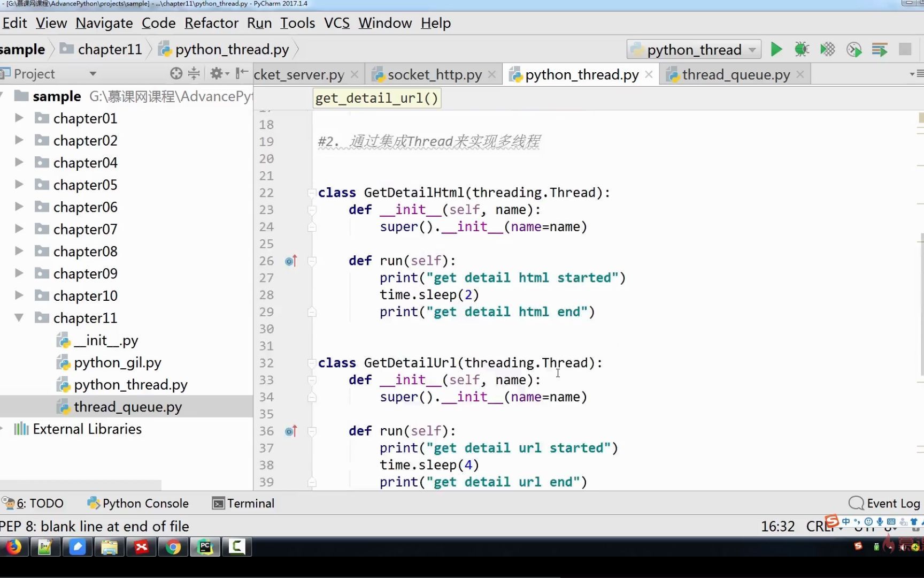
Task: Close the socket_http.py tab
Action: pyautogui.click(x=492, y=74)
